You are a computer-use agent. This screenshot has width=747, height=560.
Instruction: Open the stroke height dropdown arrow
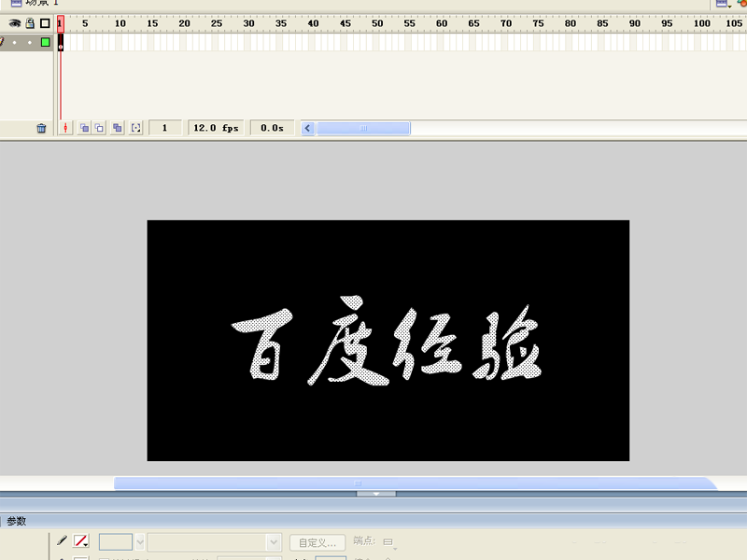tap(139, 542)
